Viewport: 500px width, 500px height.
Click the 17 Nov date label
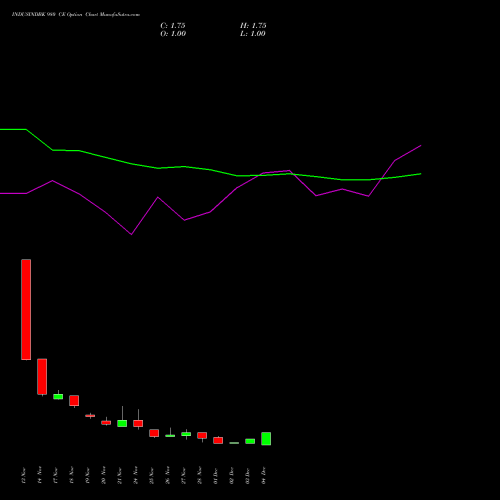coord(56,476)
